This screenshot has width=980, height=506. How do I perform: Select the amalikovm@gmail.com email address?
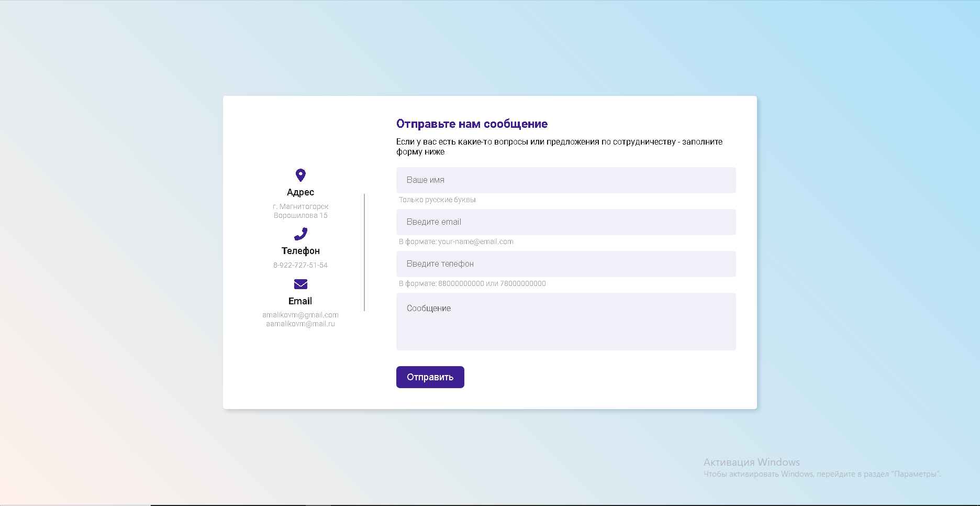coord(300,315)
